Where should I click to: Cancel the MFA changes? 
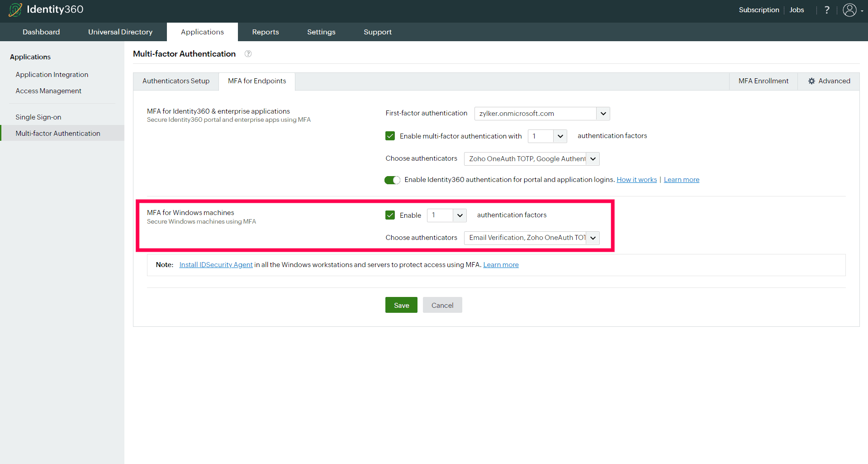[442, 305]
